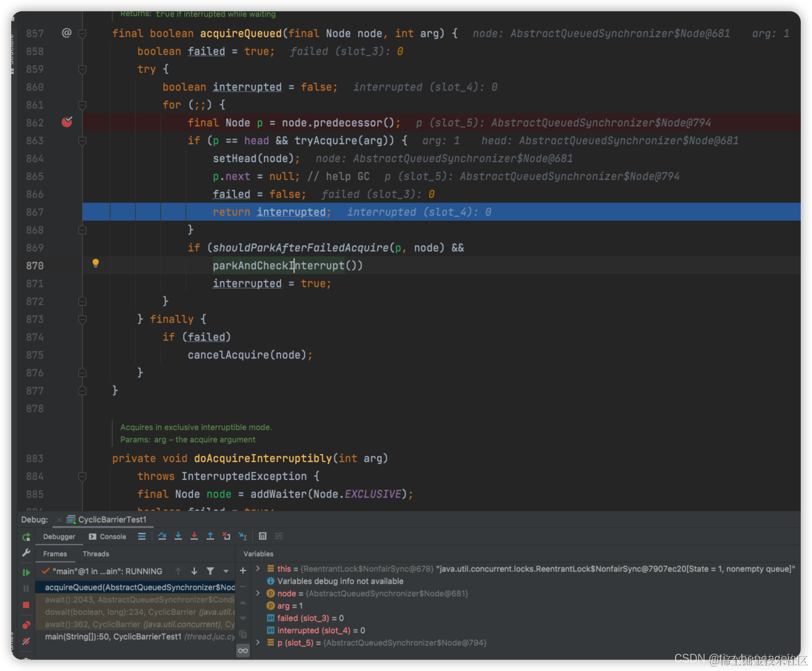Select the main(String[]):50 frame

(135, 636)
